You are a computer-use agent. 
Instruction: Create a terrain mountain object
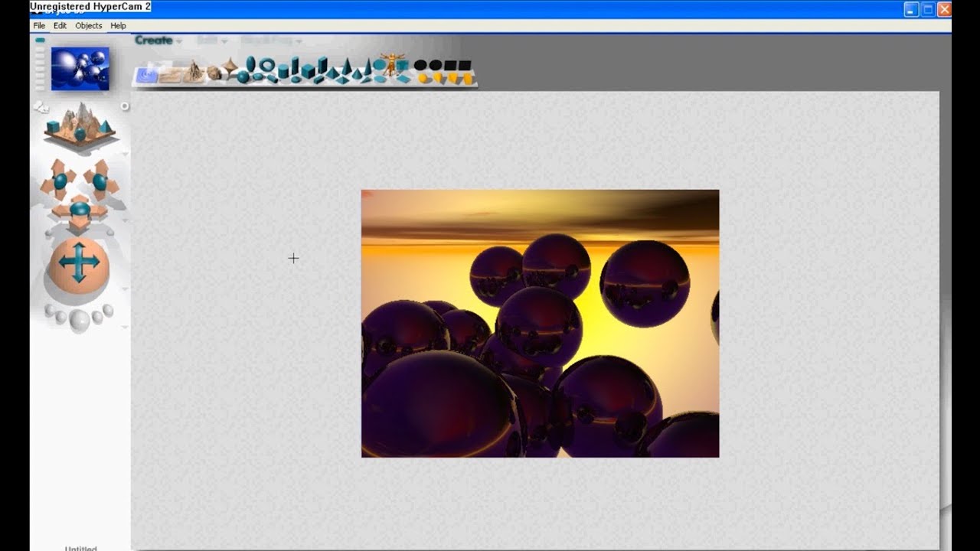pyautogui.click(x=194, y=70)
